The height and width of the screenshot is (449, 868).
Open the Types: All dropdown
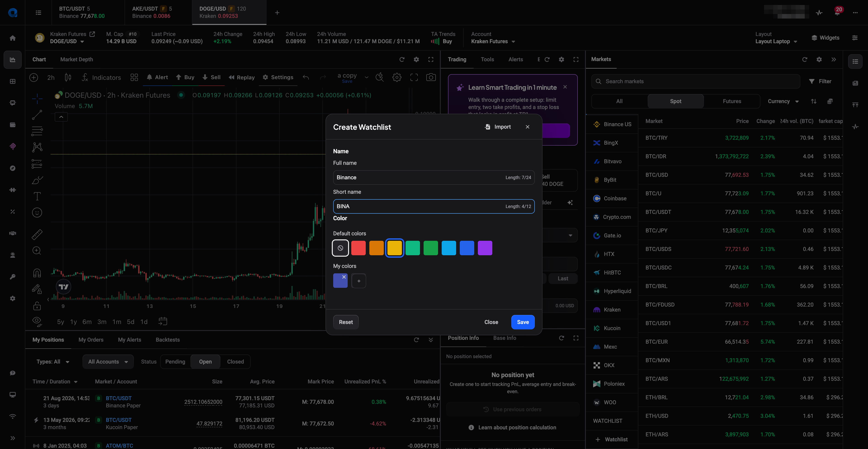click(53, 362)
